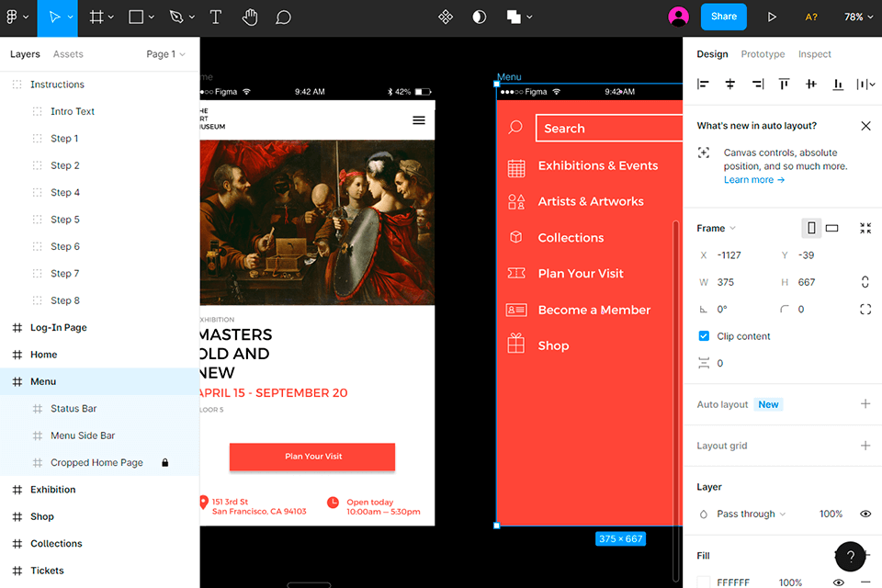Switch to the Assets tab
The width and height of the screenshot is (882, 588).
coord(68,54)
